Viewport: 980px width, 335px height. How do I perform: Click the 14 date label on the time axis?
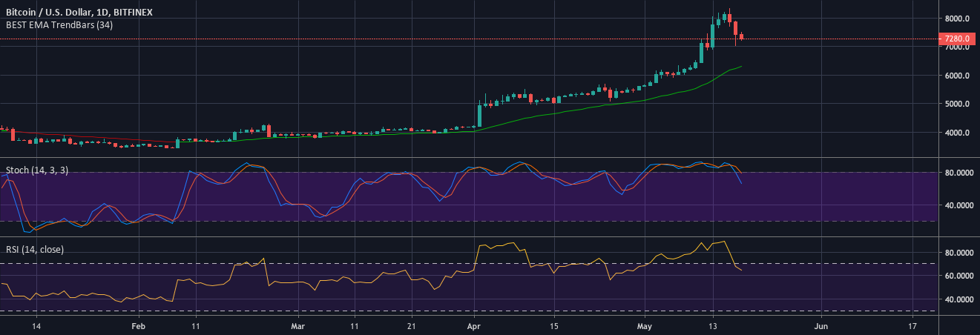click(x=36, y=325)
